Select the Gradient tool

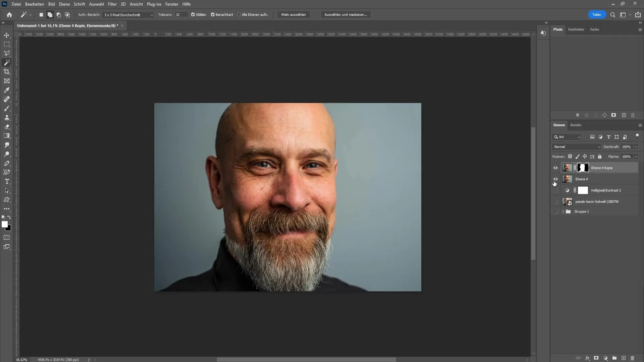click(x=7, y=136)
